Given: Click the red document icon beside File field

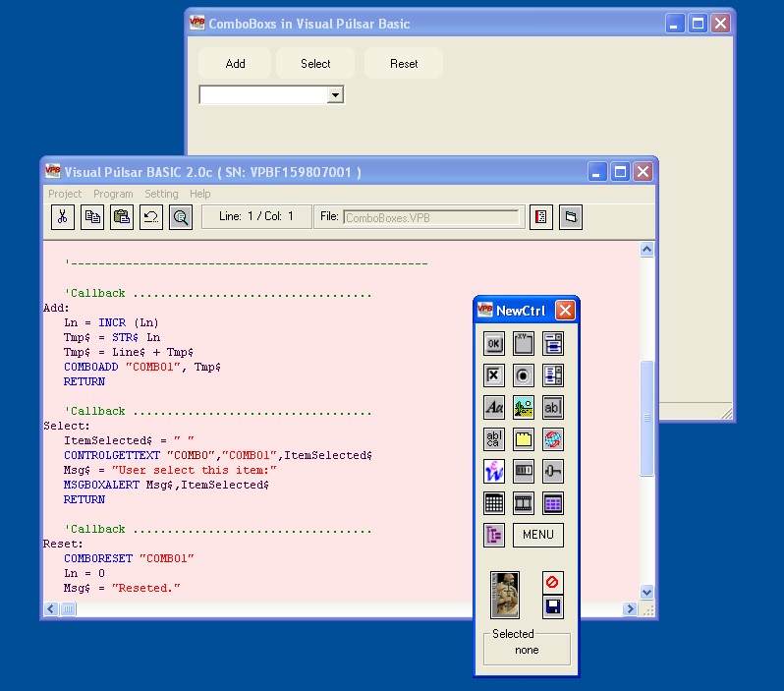Looking at the screenshot, I should (541, 217).
